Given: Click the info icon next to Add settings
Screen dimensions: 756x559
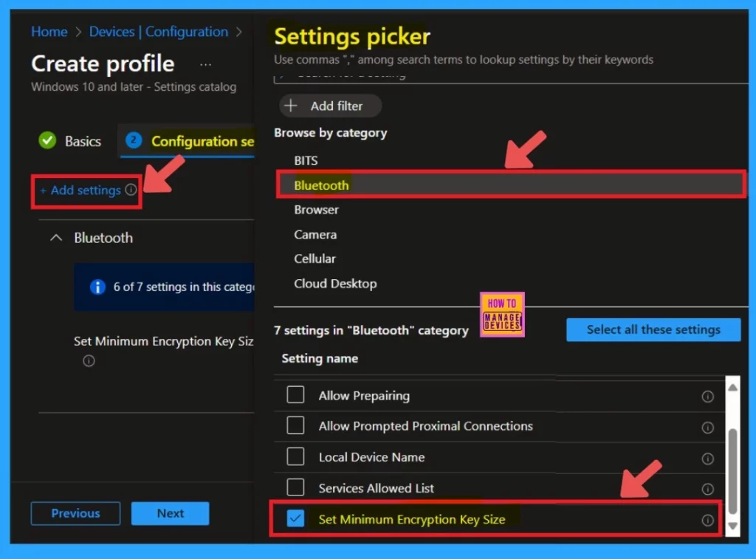Looking at the screenshot, I should [x=131, y=190].
